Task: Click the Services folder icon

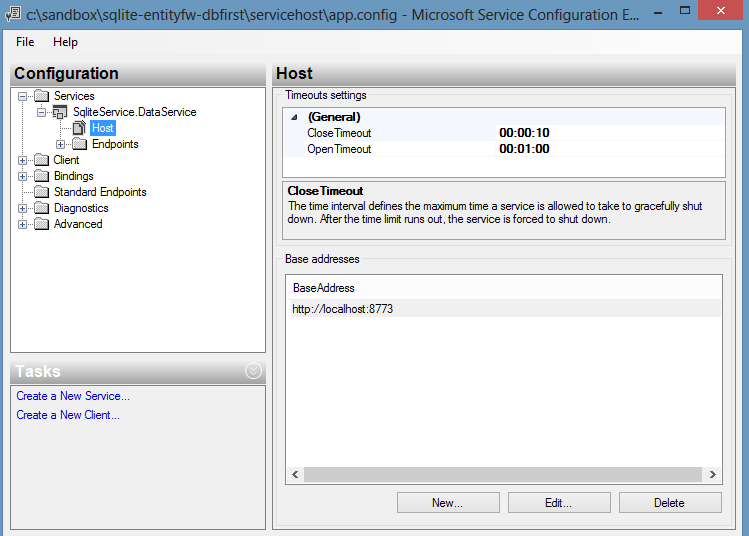Action: click(42, 96)
